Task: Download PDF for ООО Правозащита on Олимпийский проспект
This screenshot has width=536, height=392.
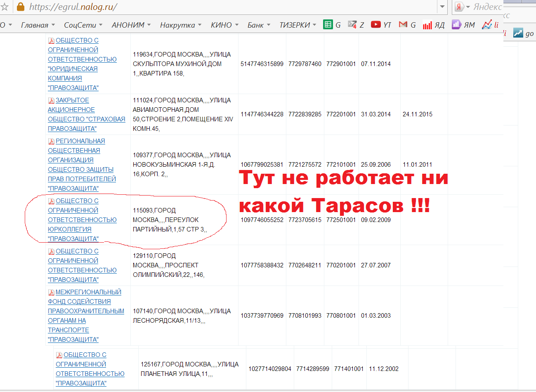Action: (52, 251)
